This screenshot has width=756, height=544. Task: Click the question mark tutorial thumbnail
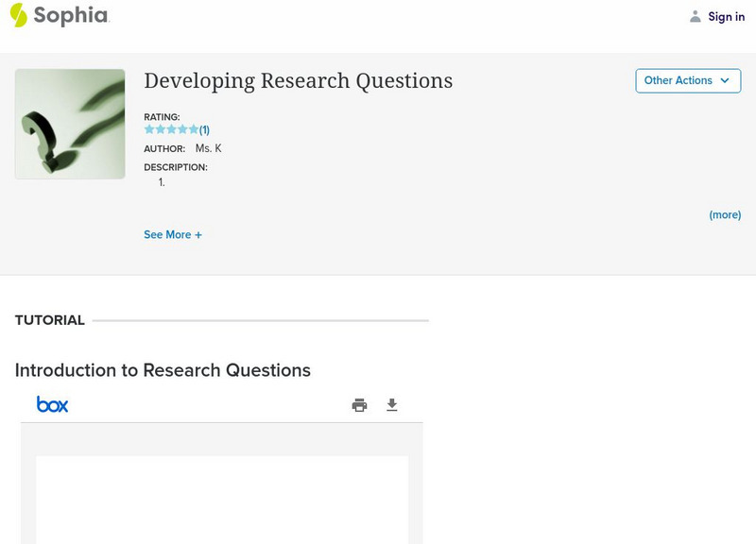coord(69,123)
